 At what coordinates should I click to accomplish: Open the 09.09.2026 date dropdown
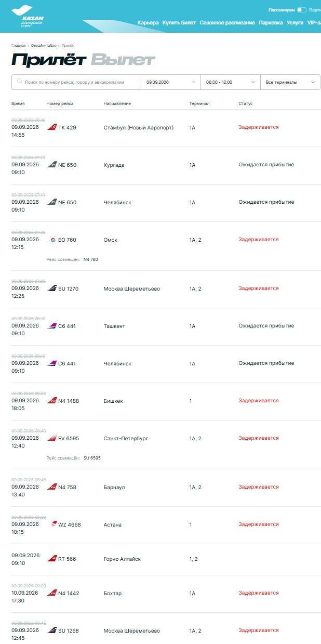pos(171,82)
